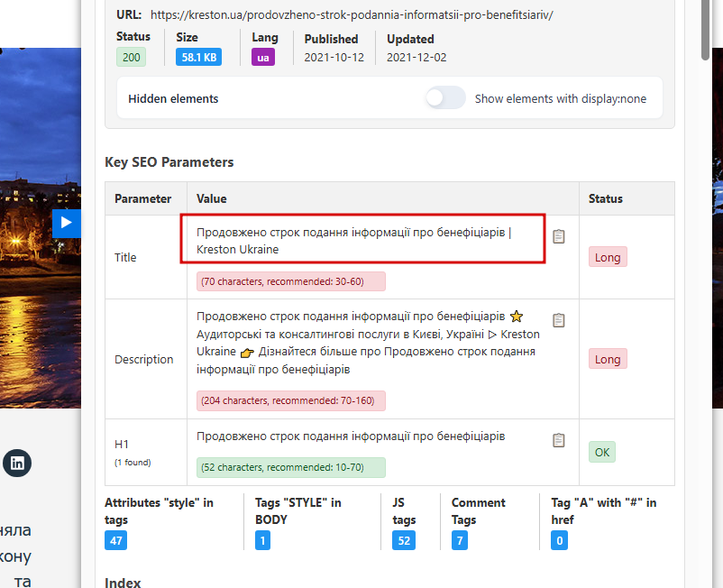This screenshot has height=588, width=723.
Task: Click the updated date 2021-12-02
Action: (416, 57)
